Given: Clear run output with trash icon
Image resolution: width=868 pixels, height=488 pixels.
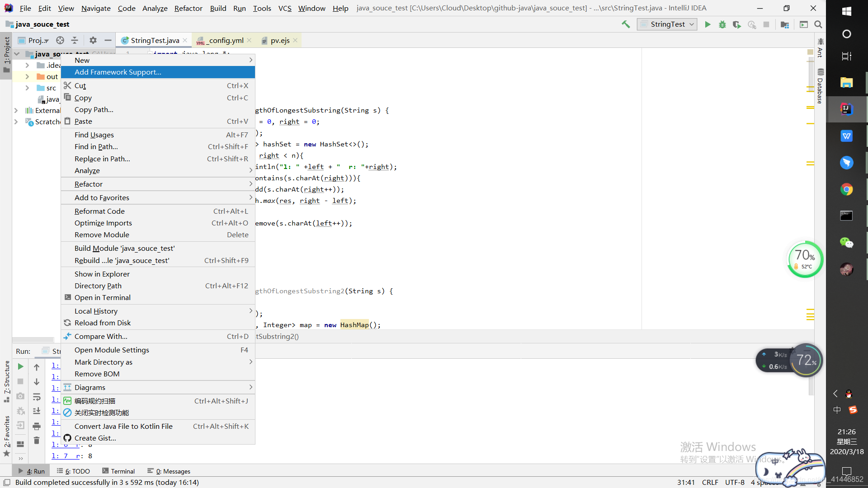Looking at the screenshot, I should 37,441.
